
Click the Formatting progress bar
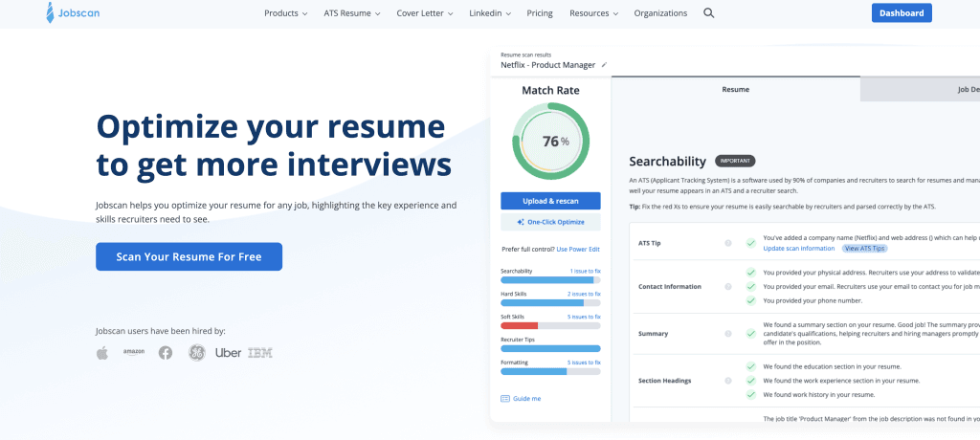pyautogui.click(x=550, y=371)
